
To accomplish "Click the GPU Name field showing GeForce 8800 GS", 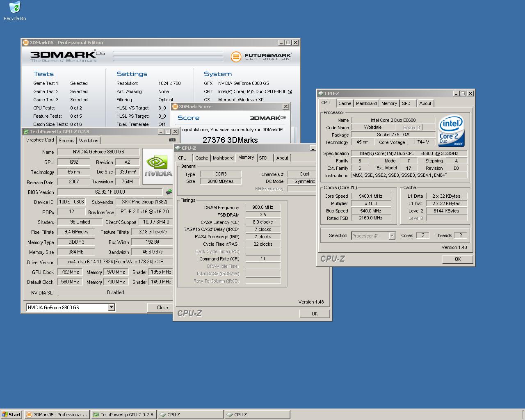I will point(98,152).
